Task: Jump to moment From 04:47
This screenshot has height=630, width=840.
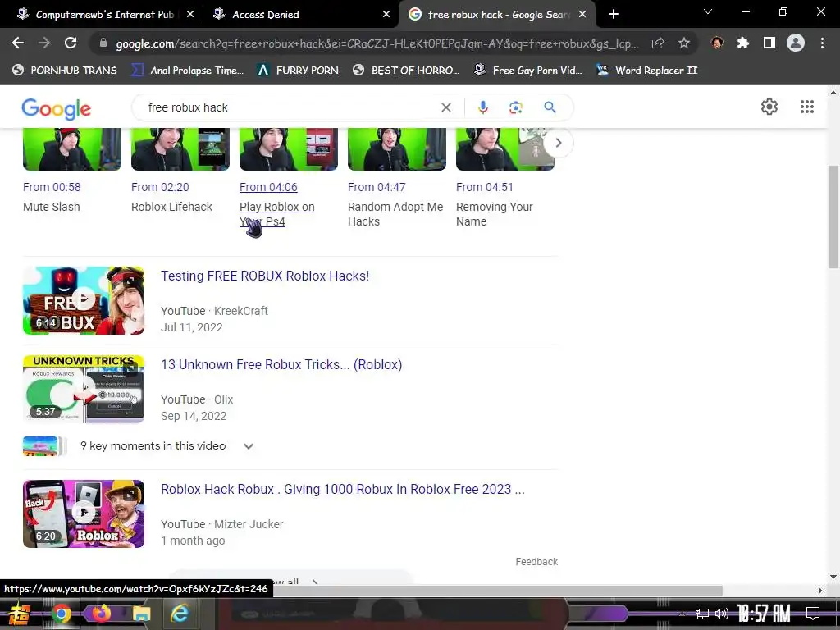Action: click(377, 187)
